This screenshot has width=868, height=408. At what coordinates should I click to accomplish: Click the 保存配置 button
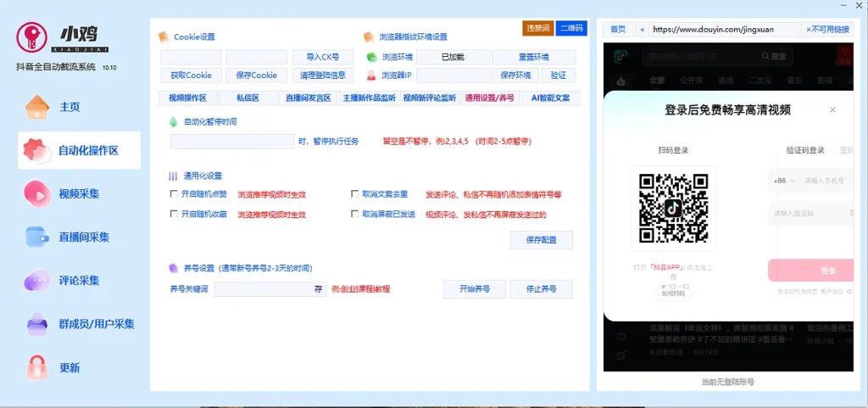point(542,240)
